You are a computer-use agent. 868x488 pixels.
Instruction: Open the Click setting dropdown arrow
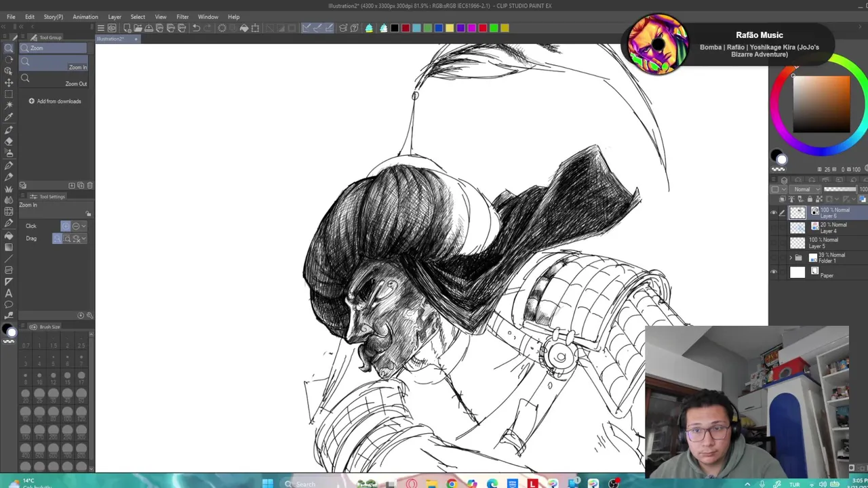coord(83,226)
